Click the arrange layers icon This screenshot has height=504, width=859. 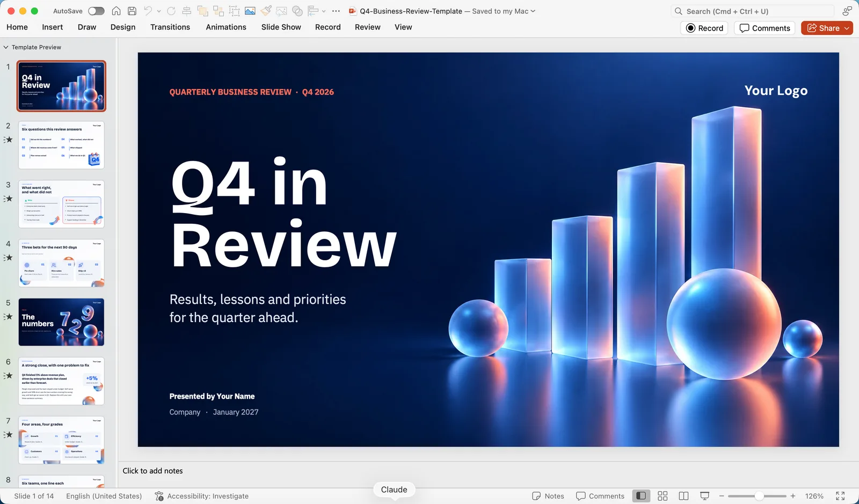(x=202, y=11)
